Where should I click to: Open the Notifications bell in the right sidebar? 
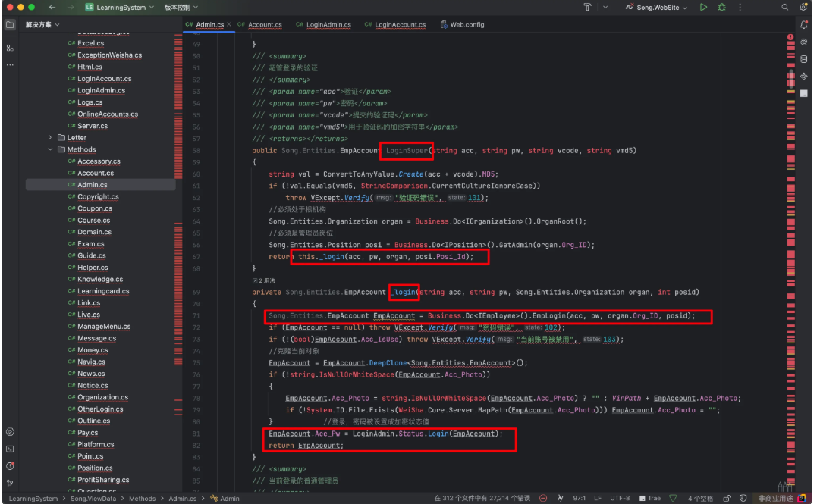803,25
